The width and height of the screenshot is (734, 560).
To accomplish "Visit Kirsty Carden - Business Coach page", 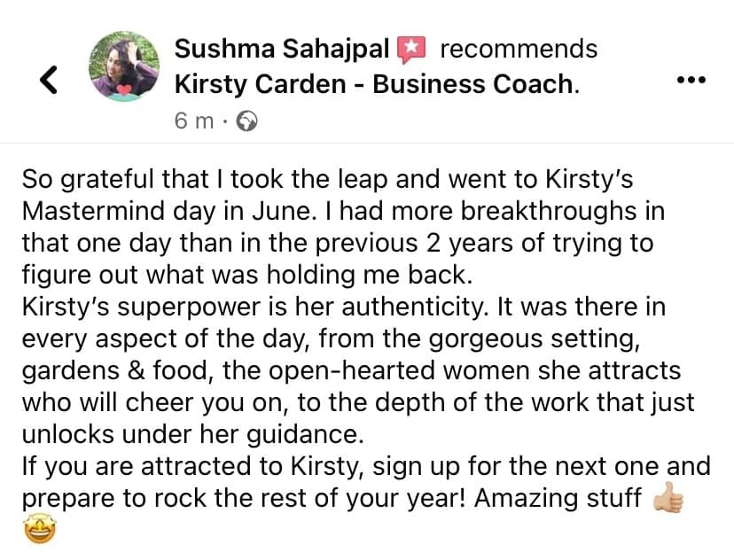I will (376, 85).
